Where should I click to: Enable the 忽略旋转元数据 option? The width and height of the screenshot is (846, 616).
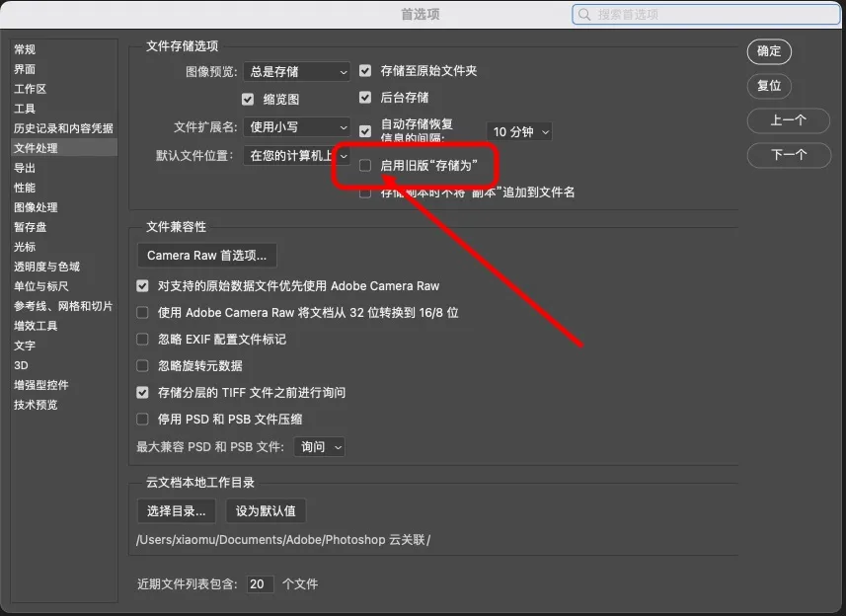(x=142, y=363)
